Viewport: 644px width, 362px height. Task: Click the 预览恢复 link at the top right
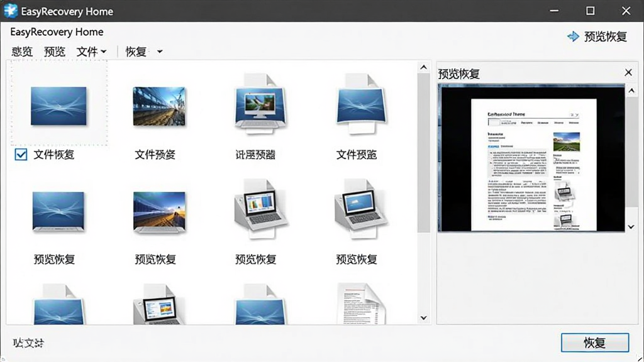[606, 36]
